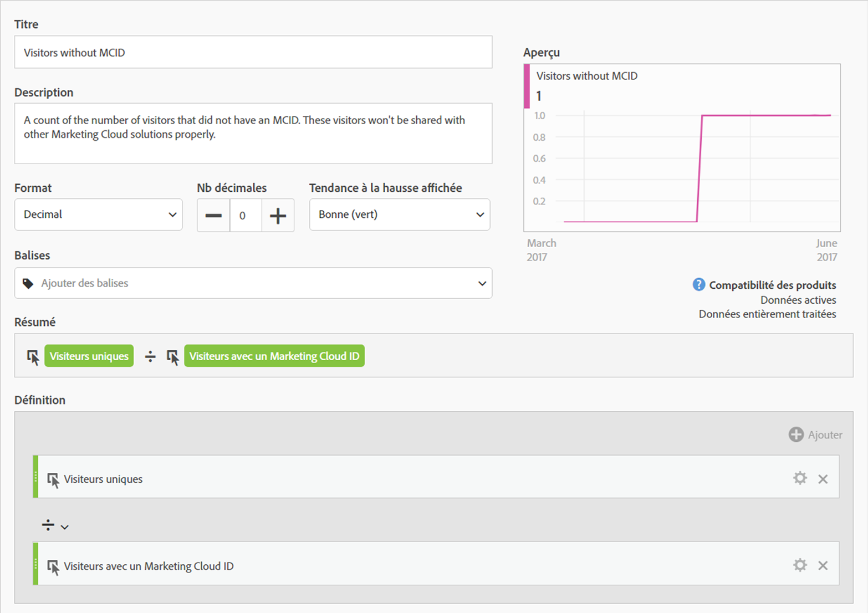868x613 pixels.
Task: Click the Visiteurs avec un Marketing Cloud ID summary pill
Action: (274, 356)
